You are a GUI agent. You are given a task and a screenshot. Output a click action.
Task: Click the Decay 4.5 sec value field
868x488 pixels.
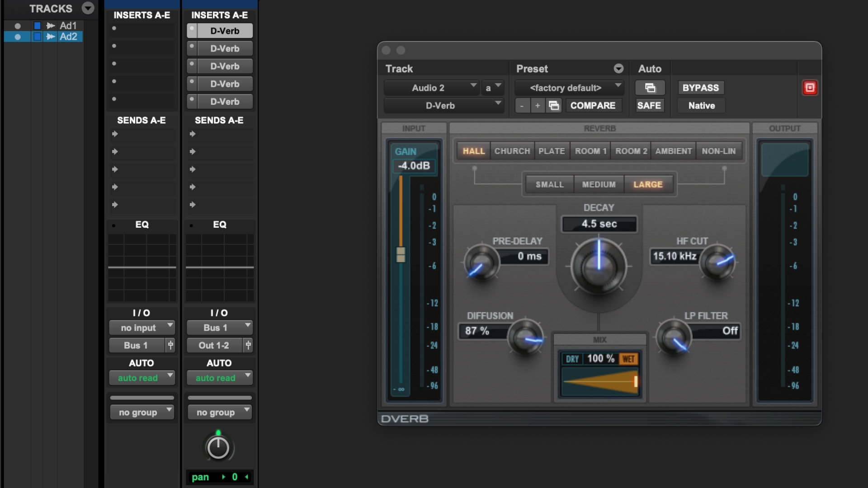[x=599, y=224]
